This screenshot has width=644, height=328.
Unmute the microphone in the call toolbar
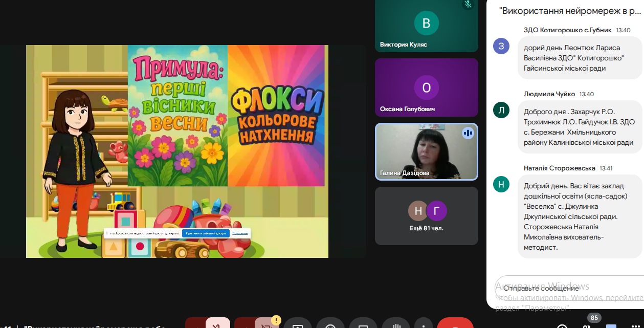217,323
